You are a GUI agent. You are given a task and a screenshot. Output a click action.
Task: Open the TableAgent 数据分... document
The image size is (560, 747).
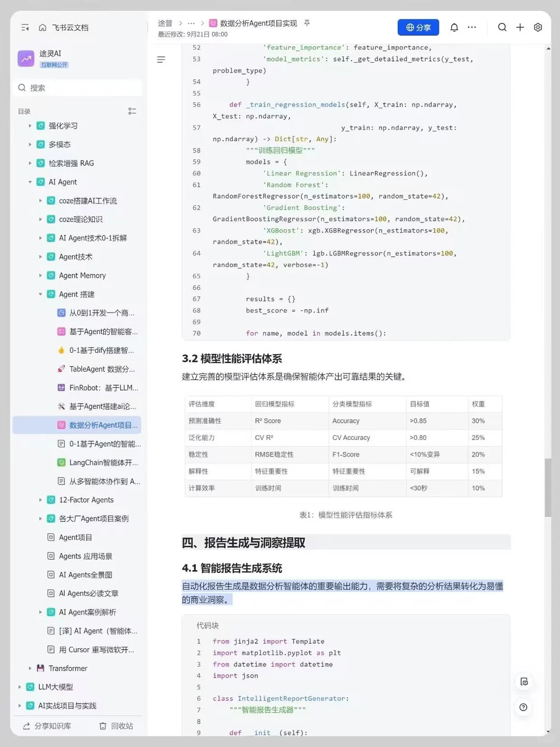[102, 369]
